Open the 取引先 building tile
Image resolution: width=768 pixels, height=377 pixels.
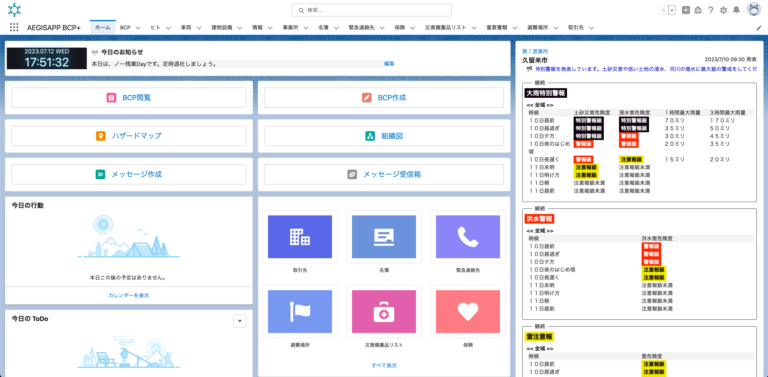click(x=300, y=237)
